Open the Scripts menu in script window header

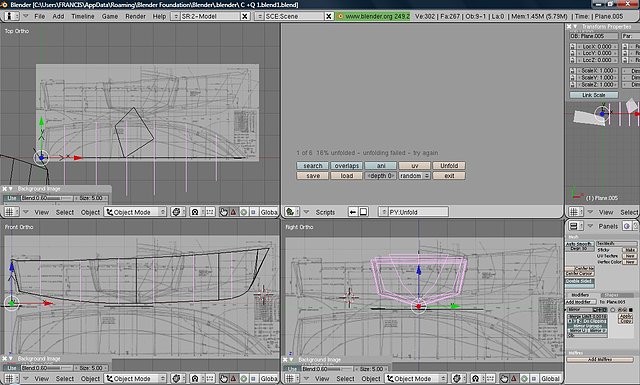[325, 212]
